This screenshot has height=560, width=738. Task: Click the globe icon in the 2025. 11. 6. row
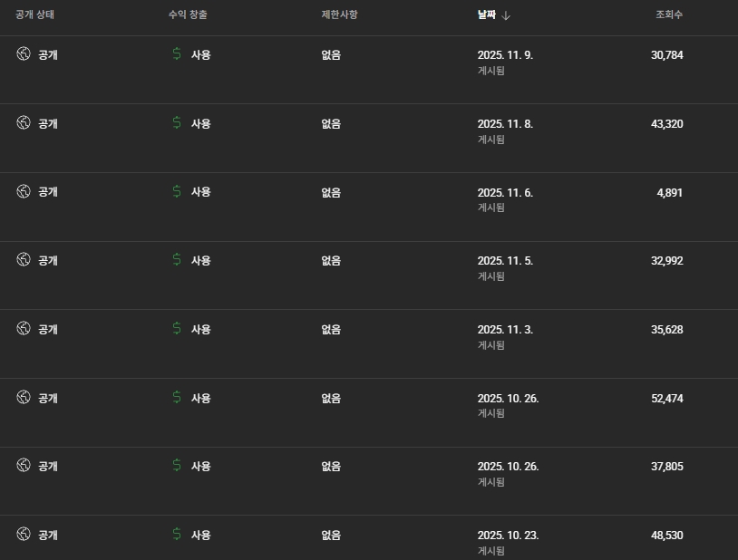(24, 191)
